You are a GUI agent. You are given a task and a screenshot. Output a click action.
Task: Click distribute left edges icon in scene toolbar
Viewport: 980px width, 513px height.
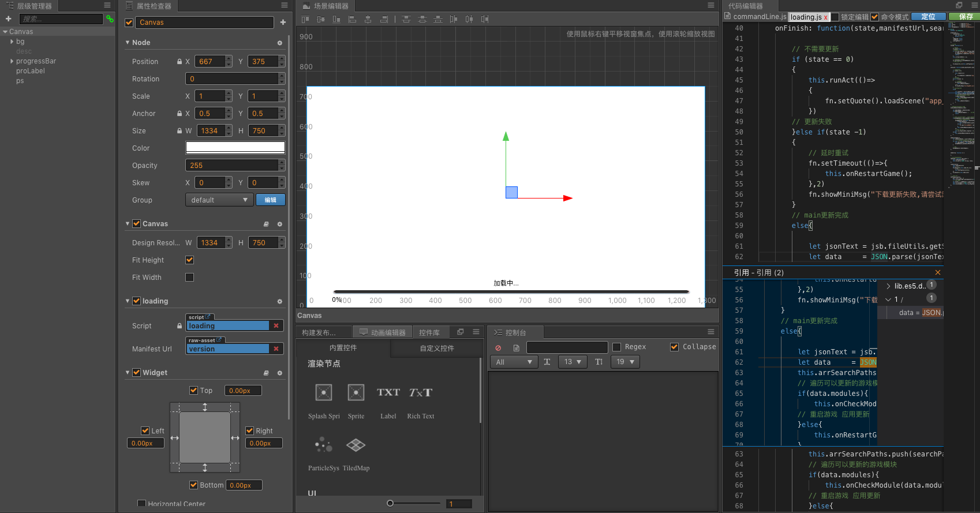[454, 19]
